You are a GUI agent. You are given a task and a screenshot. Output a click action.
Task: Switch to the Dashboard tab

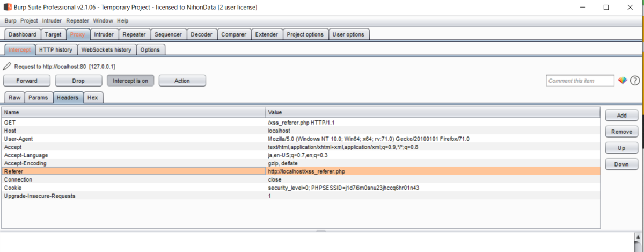[x=22, y=34]
